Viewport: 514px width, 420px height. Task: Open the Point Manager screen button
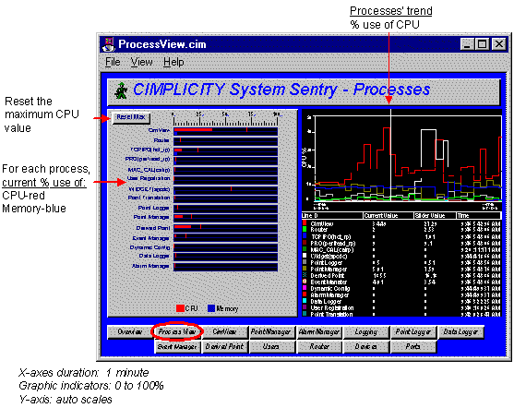pos(271,331)
